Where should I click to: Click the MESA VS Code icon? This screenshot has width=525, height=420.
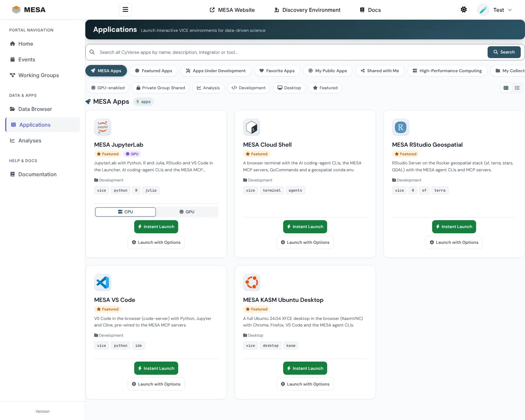pyautogui.click(x=103, y=283)
